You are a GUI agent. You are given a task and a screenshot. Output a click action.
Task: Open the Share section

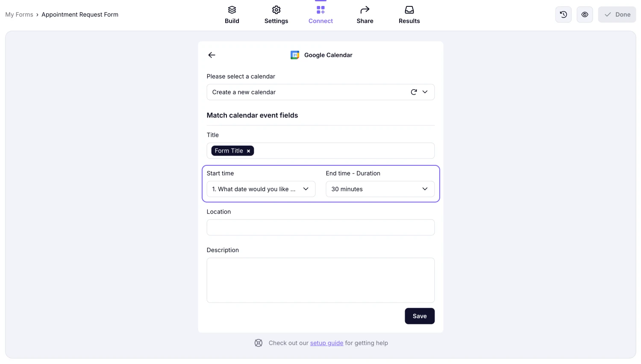(365, 14)
